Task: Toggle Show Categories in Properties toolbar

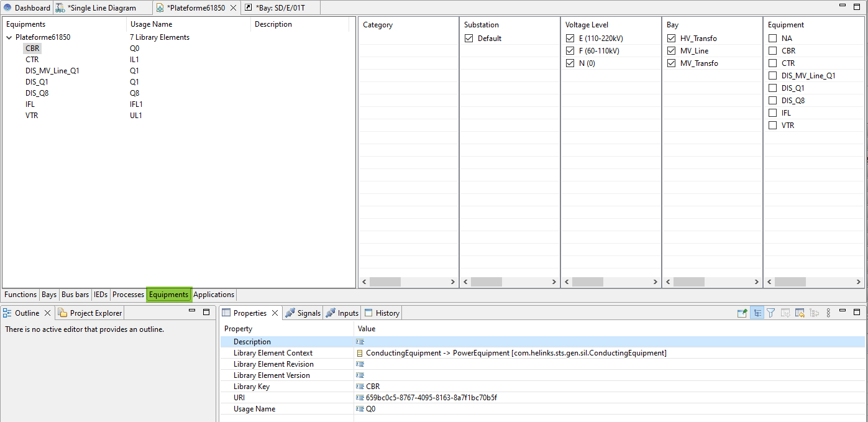Action: (757, 313)
